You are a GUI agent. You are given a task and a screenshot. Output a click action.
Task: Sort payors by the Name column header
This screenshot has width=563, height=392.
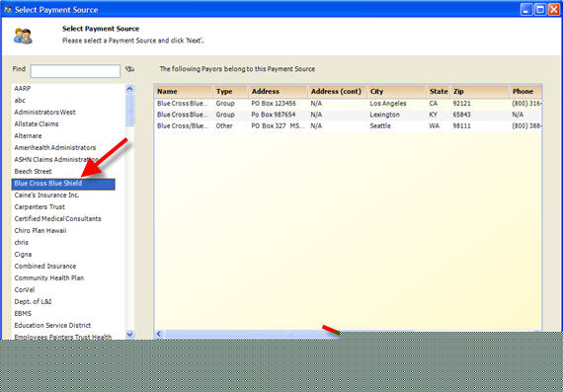click(x=184, y=92)
